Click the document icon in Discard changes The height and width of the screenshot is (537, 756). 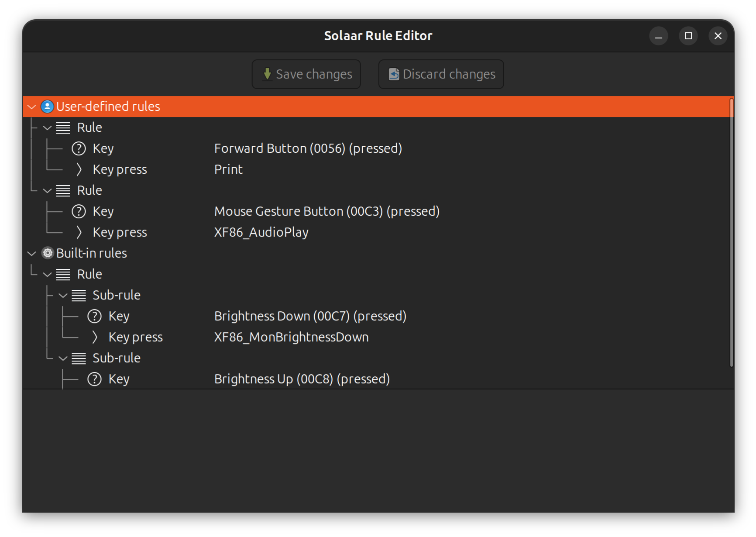[x=394, y=74]
